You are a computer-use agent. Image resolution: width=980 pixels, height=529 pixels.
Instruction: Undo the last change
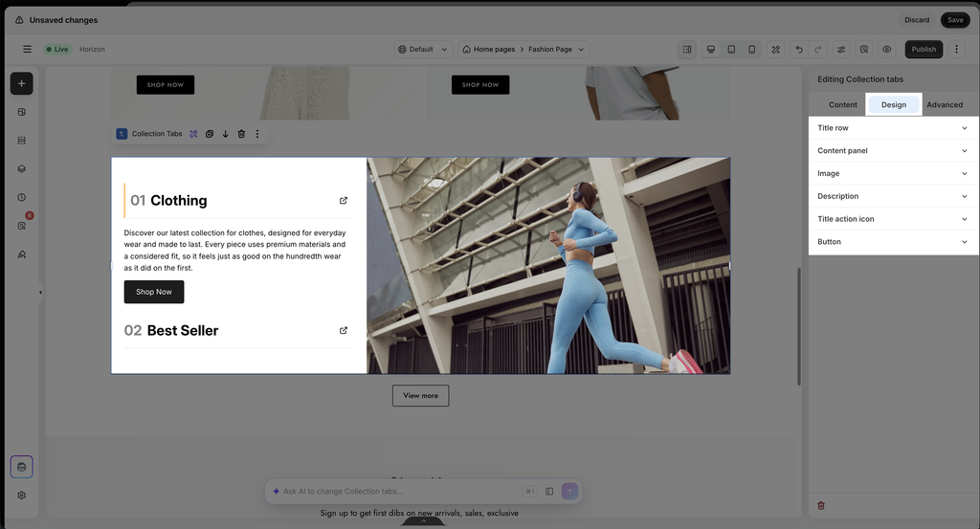(799, 50)
